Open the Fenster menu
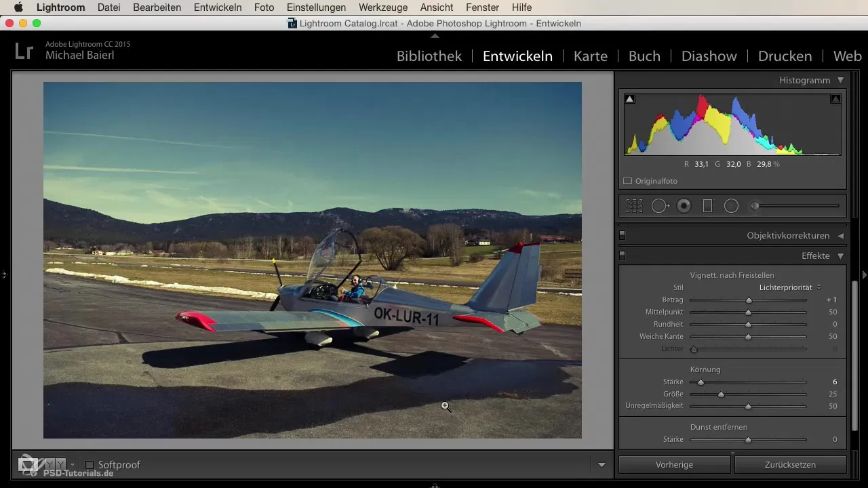Image resolution: width=868 pixels, height=488 pixels. 483,7
